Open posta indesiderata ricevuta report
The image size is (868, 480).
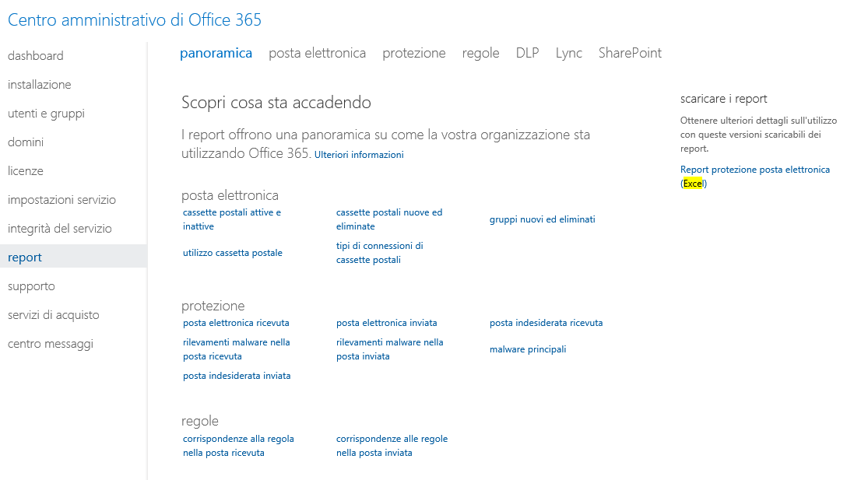click(546, 323)
